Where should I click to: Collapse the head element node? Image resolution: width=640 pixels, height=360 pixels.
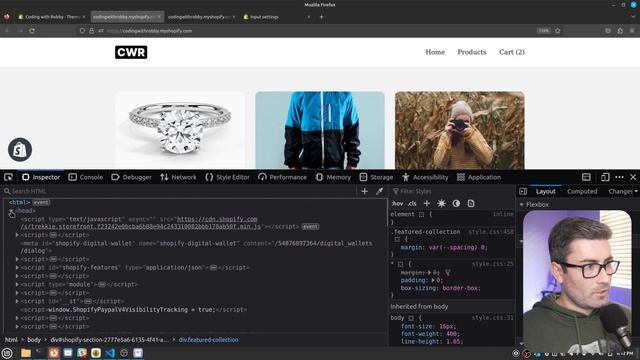[11, 211]
